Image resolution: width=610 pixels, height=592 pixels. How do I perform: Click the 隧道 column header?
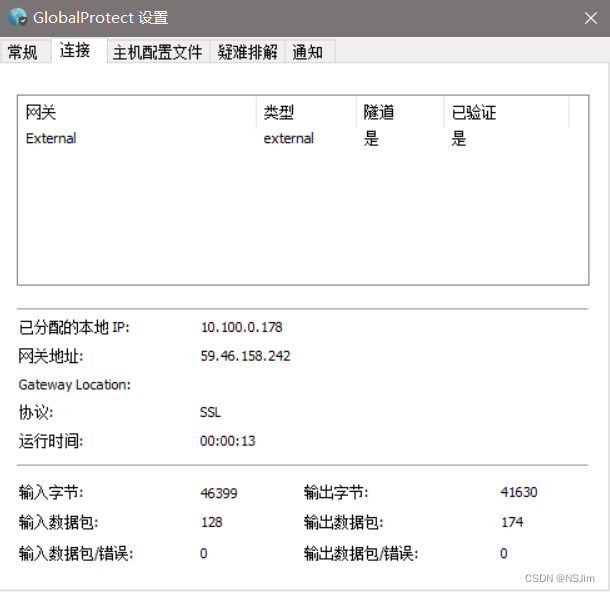(400, 112)
